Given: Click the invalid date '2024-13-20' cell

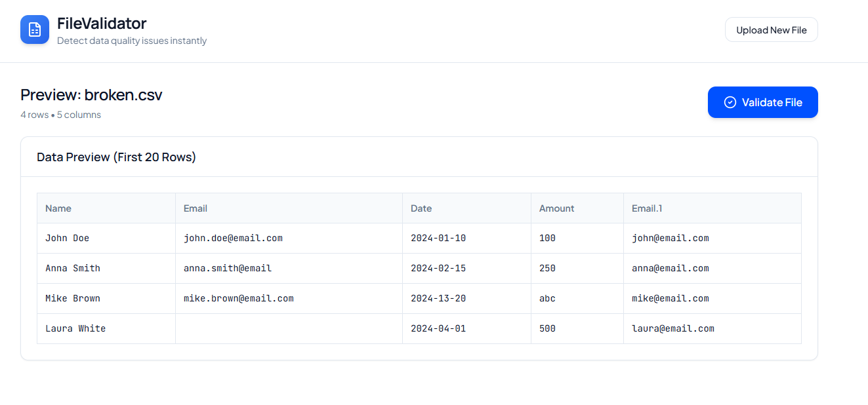Looking at the screenshot, I should [438, 298].
